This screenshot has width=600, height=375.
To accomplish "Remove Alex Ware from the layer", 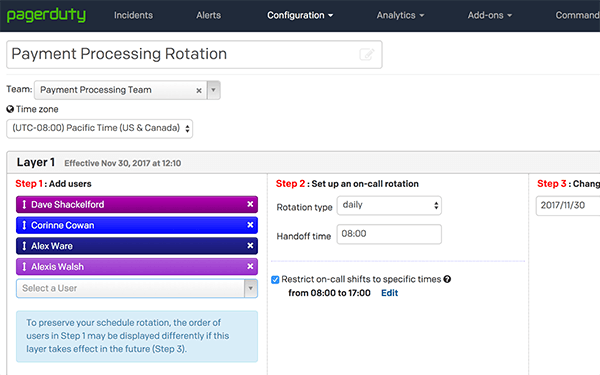I will (x=250, y=246).
